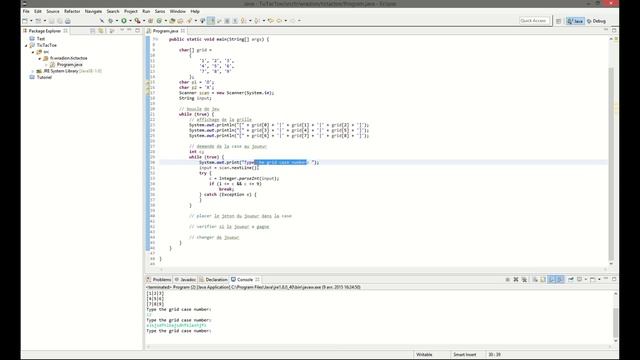This screenshot has height=360, width=640.
Task: Maximize the Package Explorer view
Action: pos(138,31)
